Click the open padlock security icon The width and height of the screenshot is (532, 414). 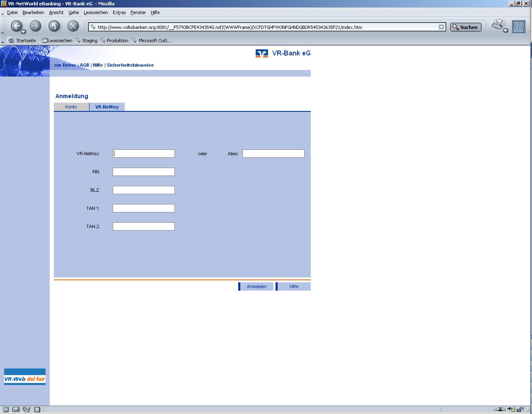pyautogui.click(x=520, y=409)
